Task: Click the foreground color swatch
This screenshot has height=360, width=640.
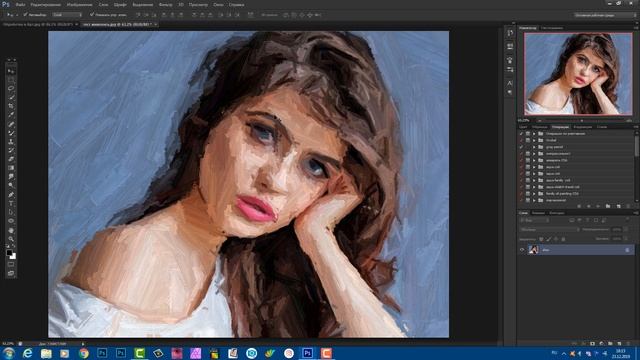Action: pyautogui.click(x=9, y=253)
